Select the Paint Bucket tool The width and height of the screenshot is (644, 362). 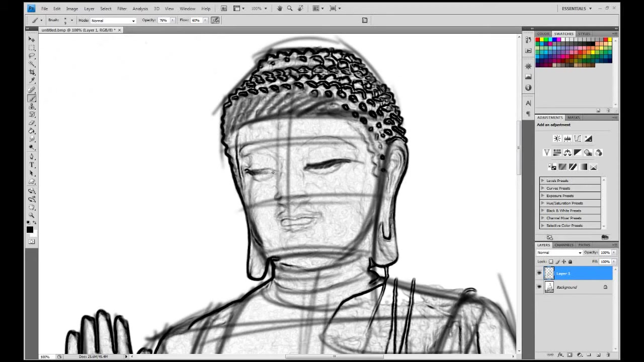[32, 131]
